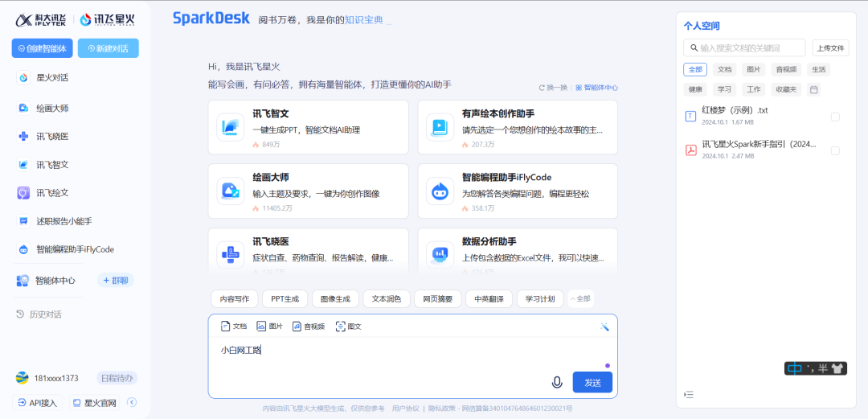Collapse the left sidebar with the arrow button
This screenshot has width=868, height=419.
[132, 402]
